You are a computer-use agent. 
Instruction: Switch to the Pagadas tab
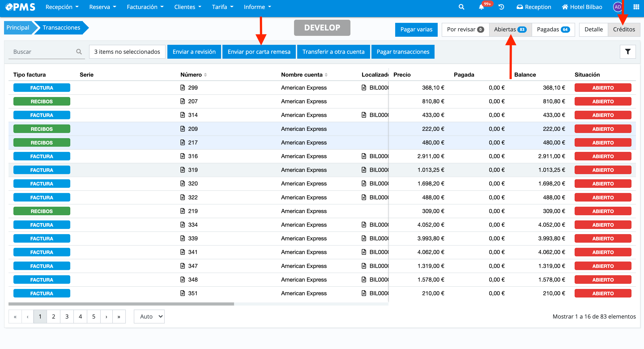[553, 30]
